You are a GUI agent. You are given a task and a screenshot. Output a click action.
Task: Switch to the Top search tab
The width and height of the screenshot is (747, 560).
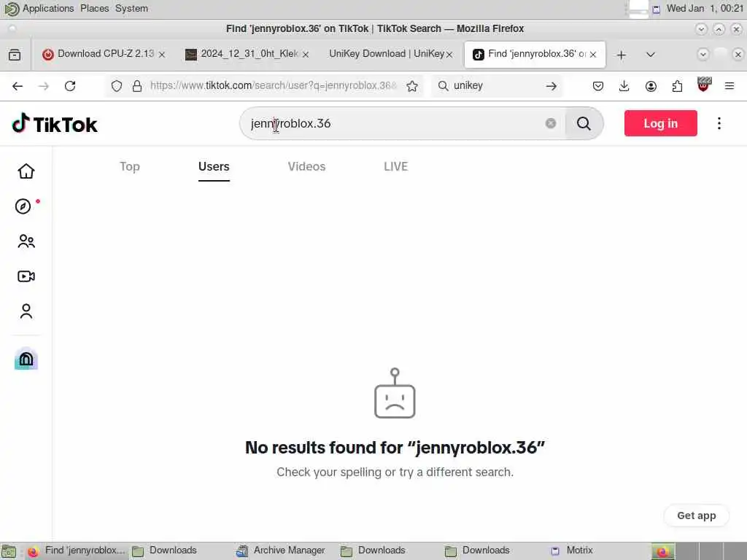click(130, 167)
